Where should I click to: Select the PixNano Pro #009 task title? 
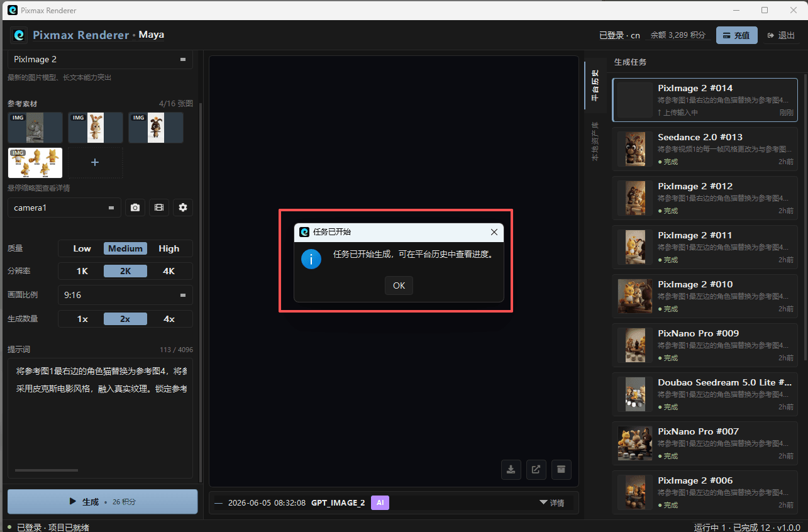coord(698,333)
